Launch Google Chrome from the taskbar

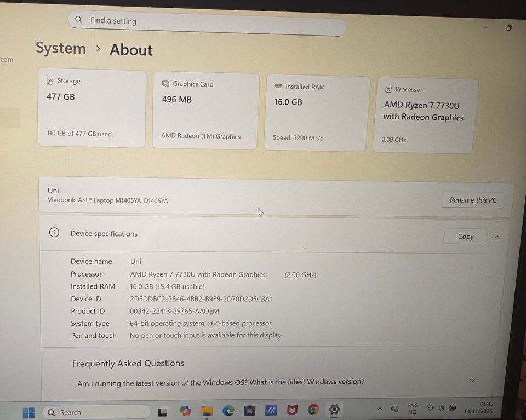point(313,409)
